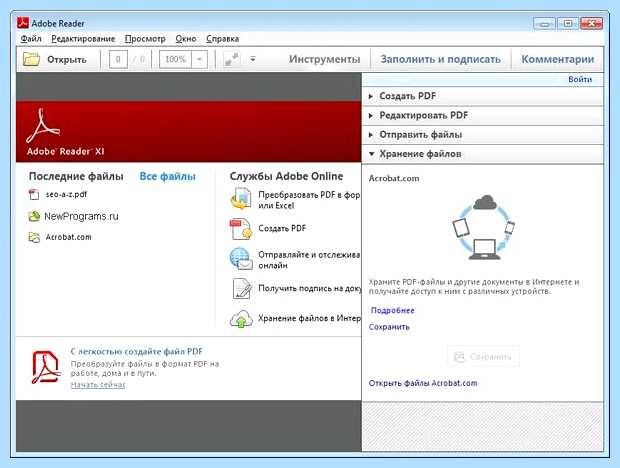Click С легкостью создайте файл PDF heading
This screenshot has height=468, width=620.
[136, 351]
